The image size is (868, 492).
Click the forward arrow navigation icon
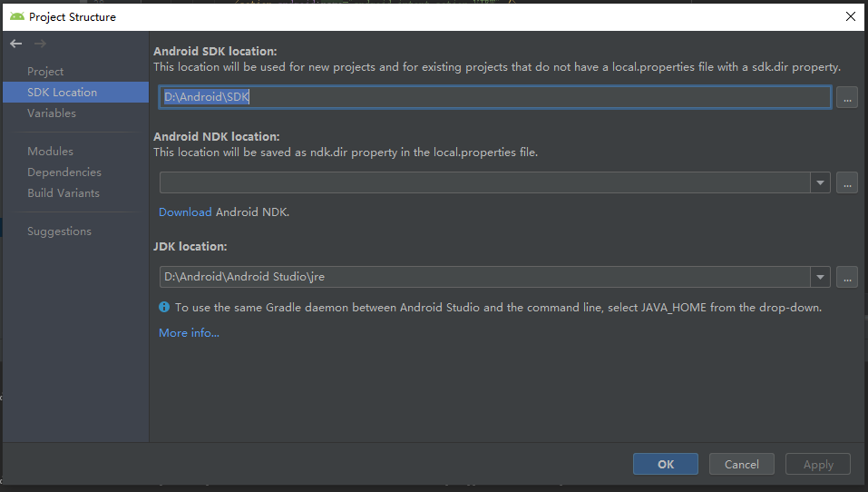[x=40, y=44]
